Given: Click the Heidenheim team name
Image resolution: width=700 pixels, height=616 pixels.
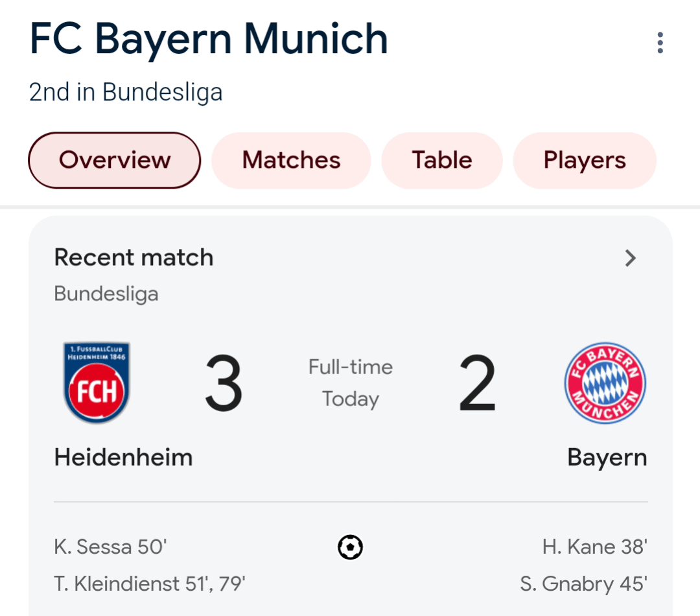Looking at the screenshot, I should tap(123, 458).
